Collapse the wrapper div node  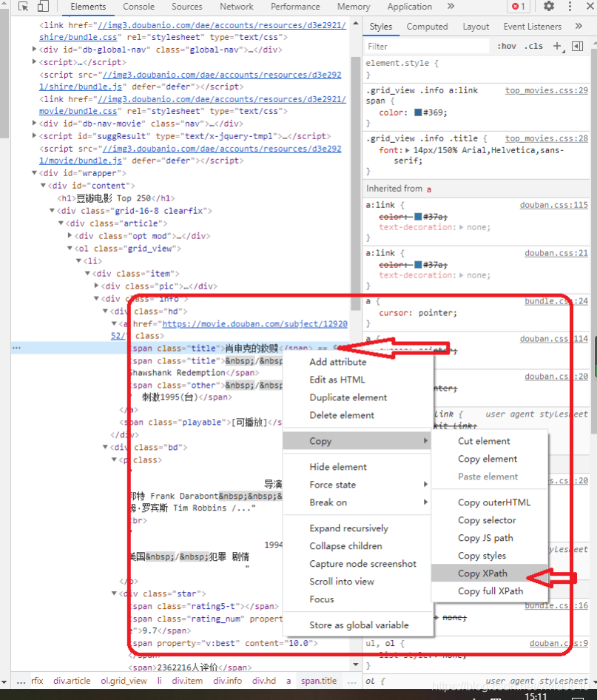[x=34, y=173]
